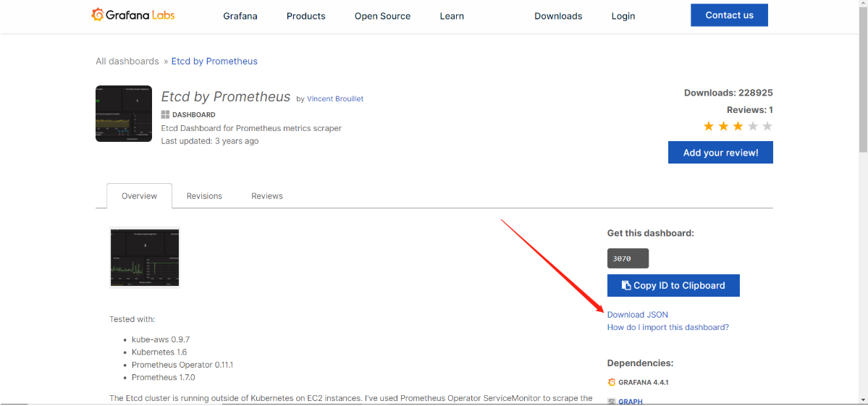Click the Download JSON link
868x406 pixels.
tap(637, 315)
